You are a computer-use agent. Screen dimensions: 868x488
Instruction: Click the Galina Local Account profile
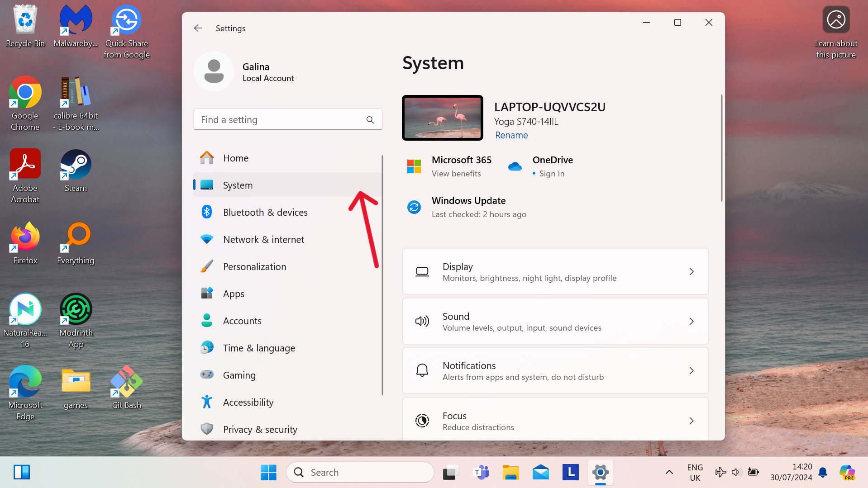coord(244,72)
